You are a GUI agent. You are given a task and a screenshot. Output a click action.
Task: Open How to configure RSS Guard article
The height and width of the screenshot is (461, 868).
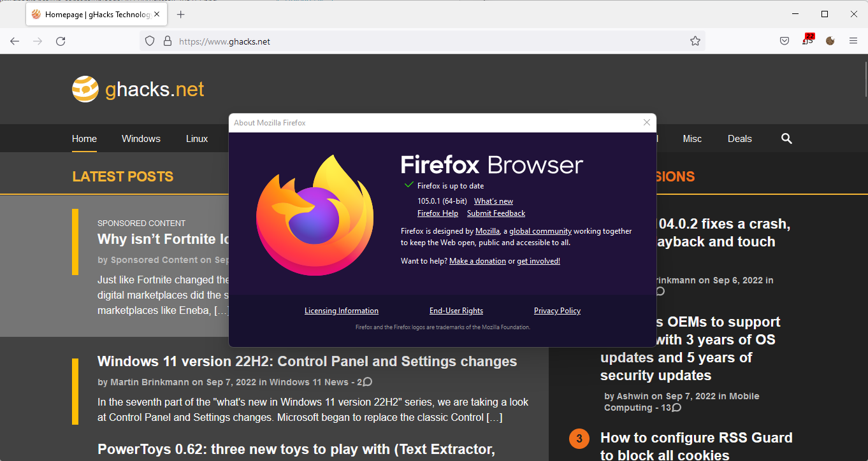(697, 446)
